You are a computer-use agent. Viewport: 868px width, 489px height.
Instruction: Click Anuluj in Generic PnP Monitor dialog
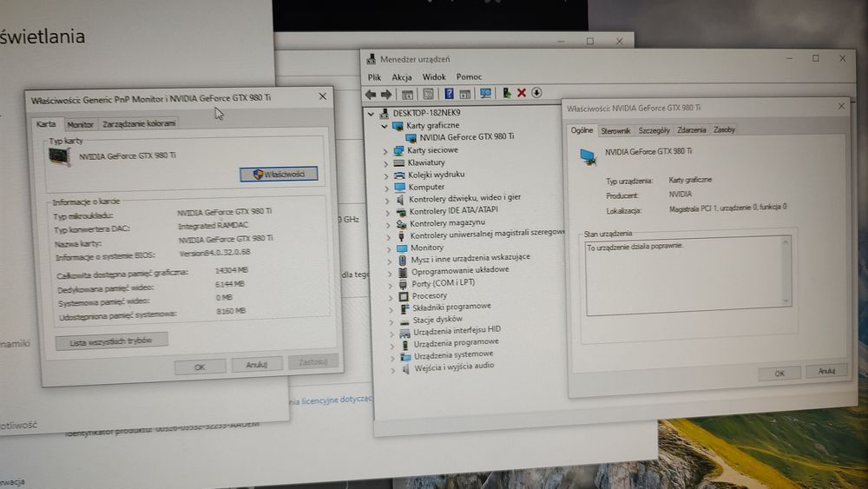point(257,365)
